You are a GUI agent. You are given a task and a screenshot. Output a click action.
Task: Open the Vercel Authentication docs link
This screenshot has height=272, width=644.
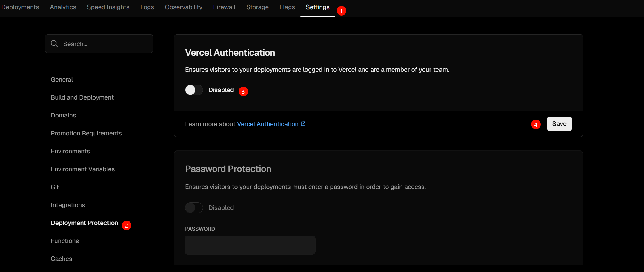point(268,124)
